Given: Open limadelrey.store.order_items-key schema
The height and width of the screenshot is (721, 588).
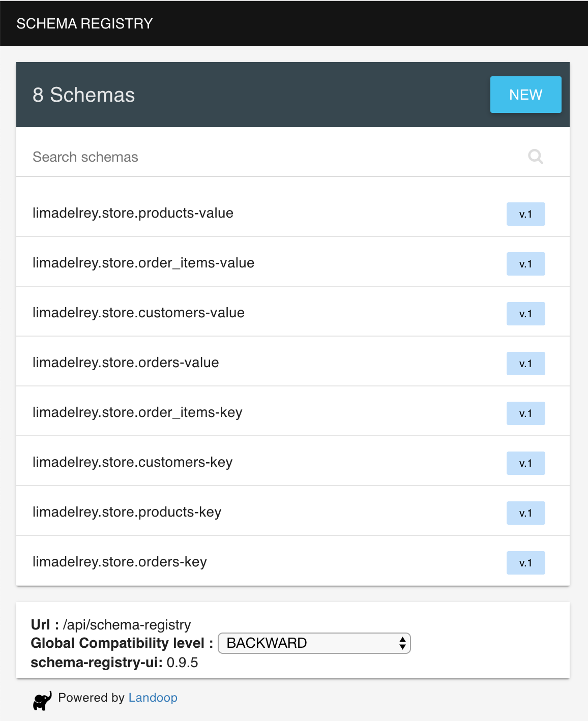Looking at the screenshot, I should tap(293, 411).
